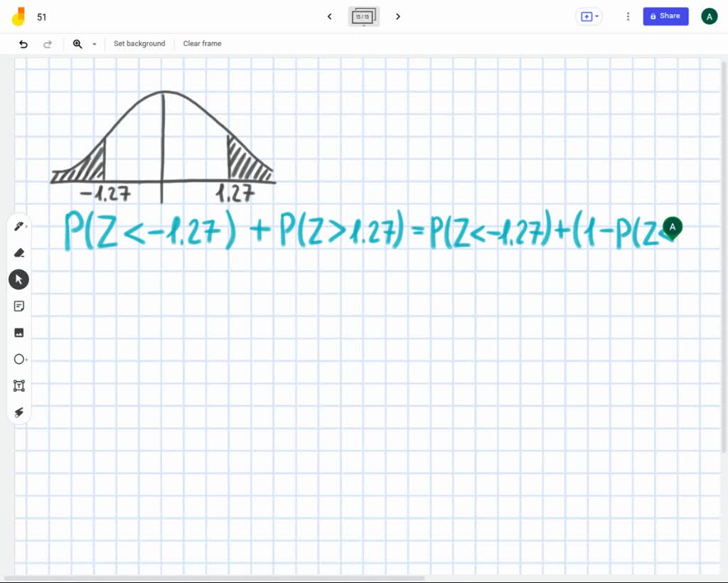Viewport: 728px width, 583px height.
Task: Activate the laser pointer tool
Action: 18,412
